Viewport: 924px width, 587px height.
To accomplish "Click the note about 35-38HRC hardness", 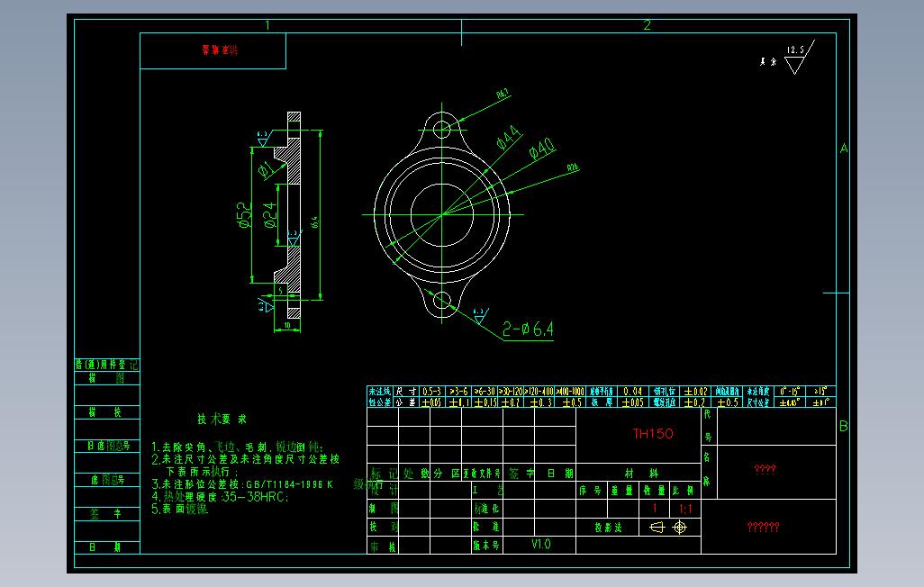I will point(220,497).
